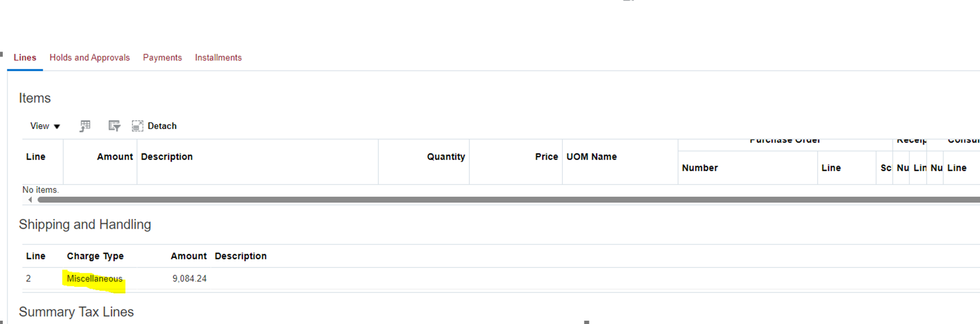Click the left scroll arrow under Items table

pos(30,200)
